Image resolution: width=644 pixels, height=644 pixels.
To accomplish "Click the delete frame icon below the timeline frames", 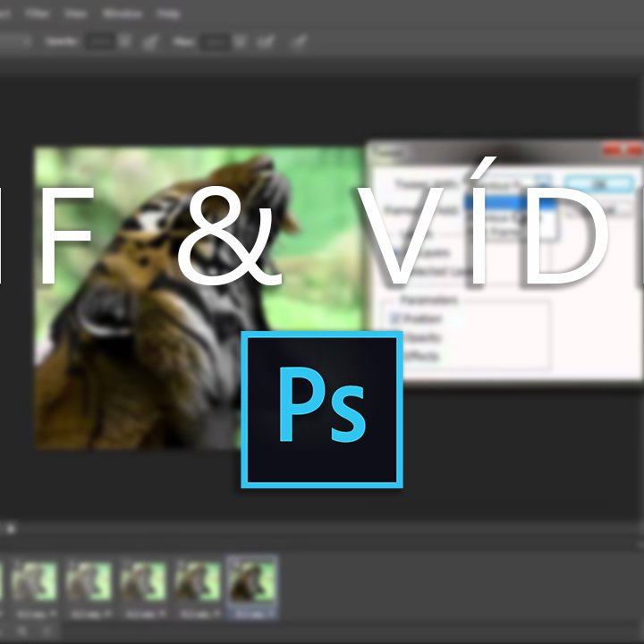I will (47, 631).
